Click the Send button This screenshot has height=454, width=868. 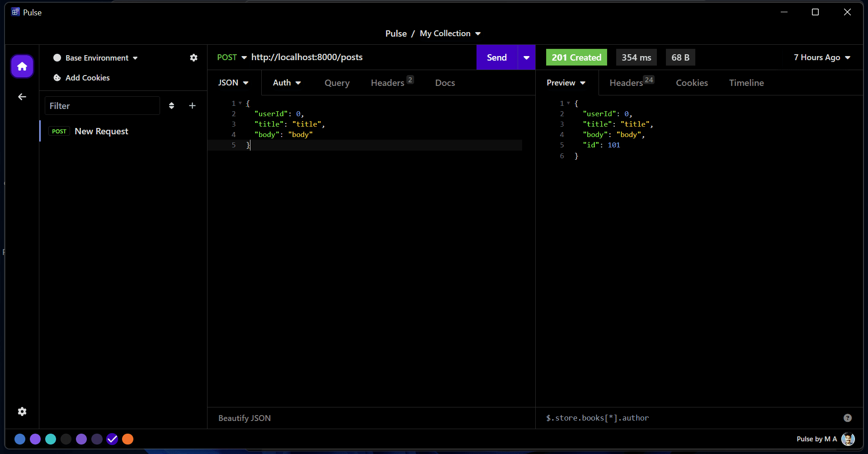point(496,57)
